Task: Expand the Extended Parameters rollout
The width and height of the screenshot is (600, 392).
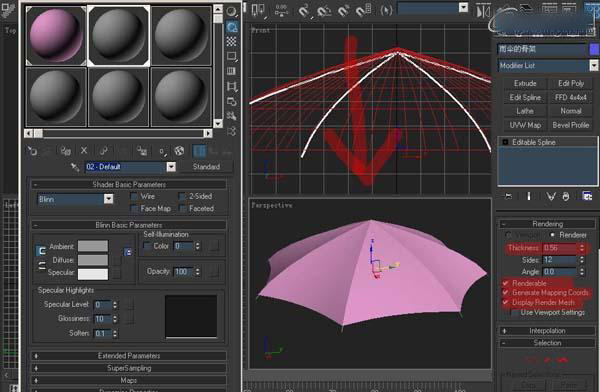Action: (129, 356)
